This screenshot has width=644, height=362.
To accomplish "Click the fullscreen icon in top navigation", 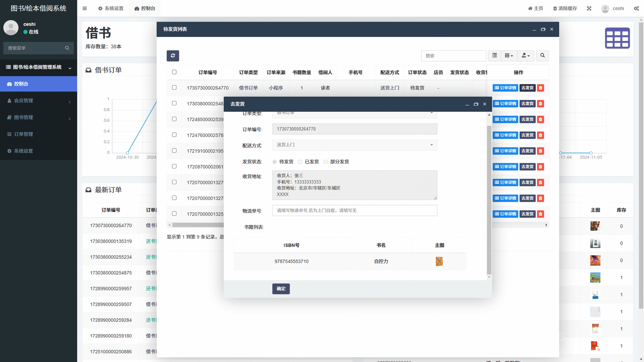I will pos(589,8).
